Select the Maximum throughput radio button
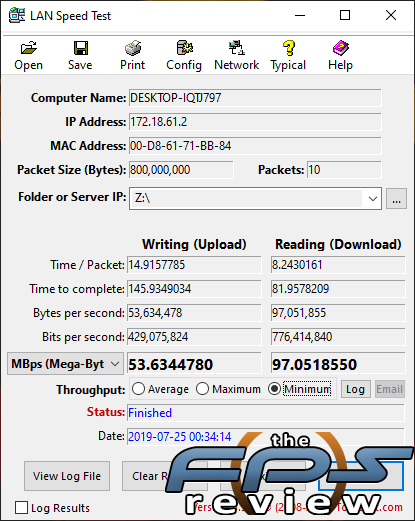This screenshot has width=415, height=521. tap(202, 389)
